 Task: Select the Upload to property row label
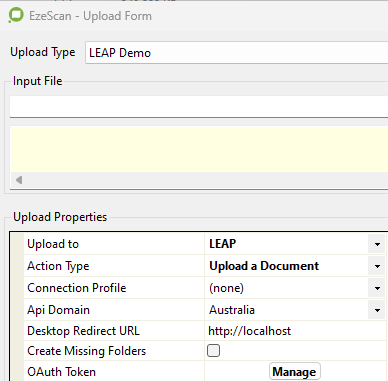pos(53,244)
